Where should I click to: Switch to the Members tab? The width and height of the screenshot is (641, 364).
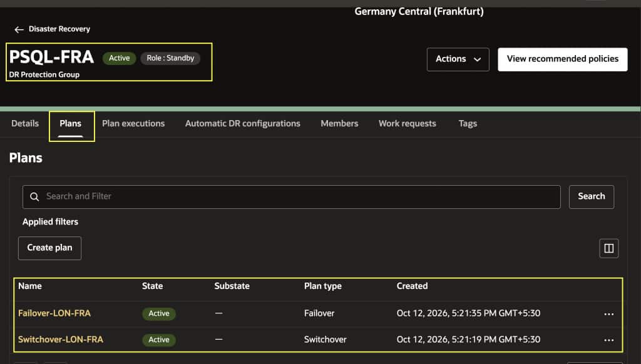click(x=339, y=123)
